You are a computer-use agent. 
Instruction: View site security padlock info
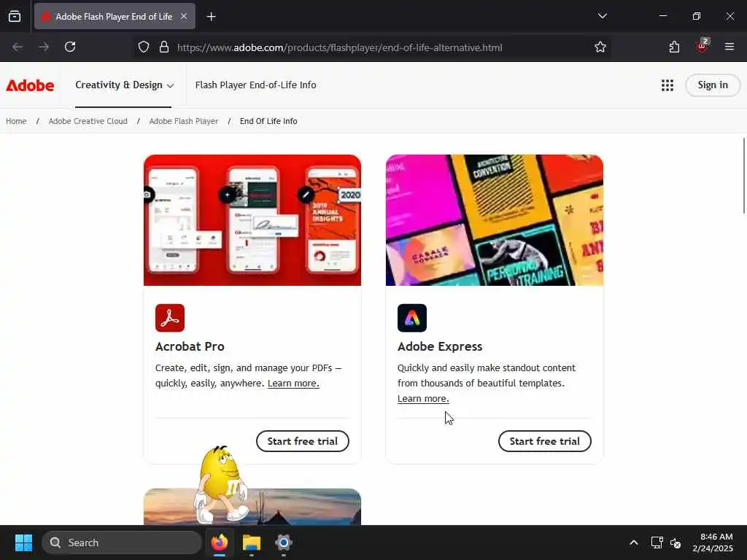coord(164,47)
